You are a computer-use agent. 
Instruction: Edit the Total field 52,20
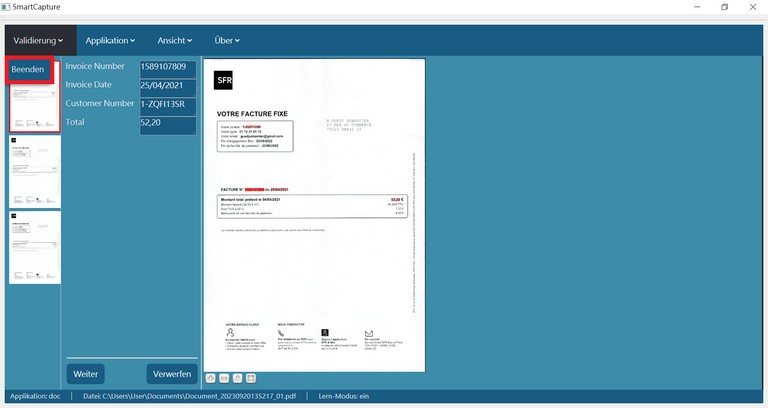coord(168,125)
